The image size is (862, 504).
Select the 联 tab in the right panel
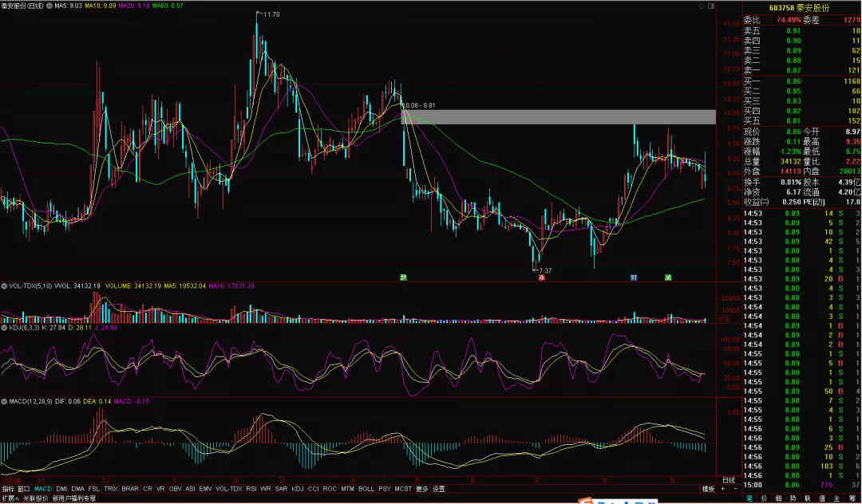pos(808,498)
